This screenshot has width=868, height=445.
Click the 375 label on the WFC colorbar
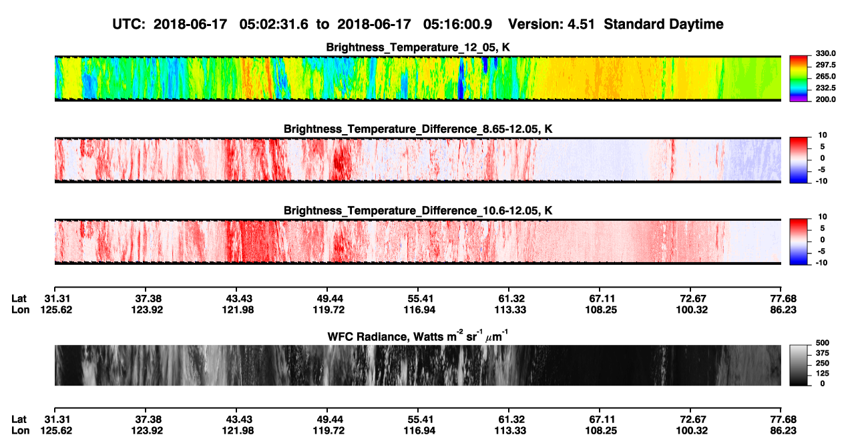[824, 354]
